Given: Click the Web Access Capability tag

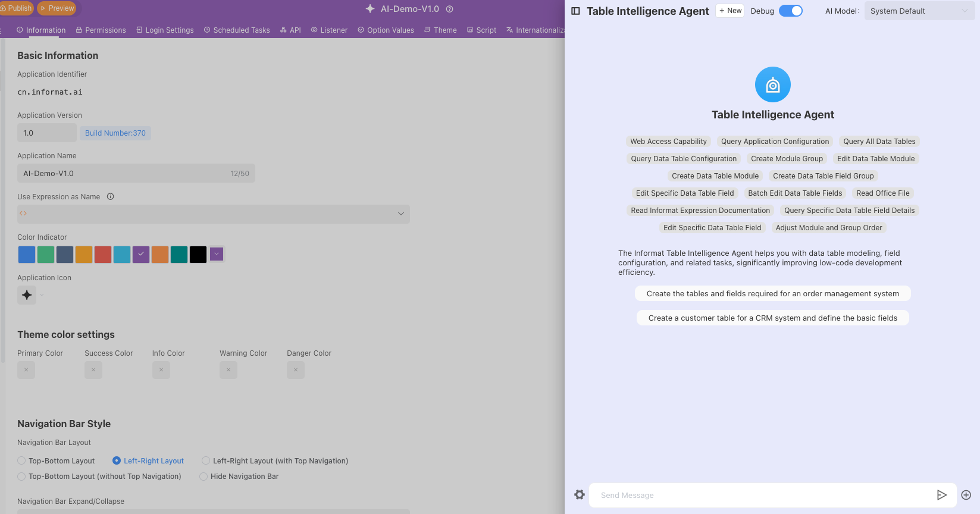Looking at the screenshot, I should [668, 141].
